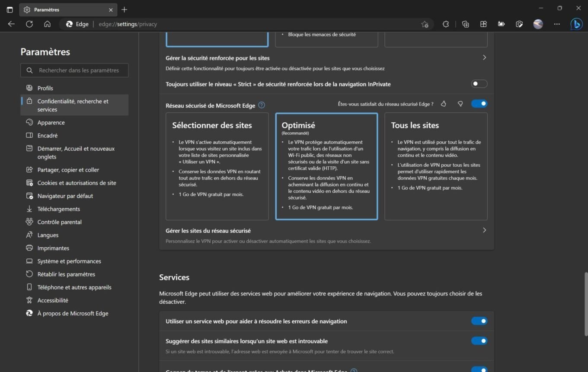Open the Collections icon in toolbar
The width and height of the screenshot is (588, 372).
[x=466, y=24]
